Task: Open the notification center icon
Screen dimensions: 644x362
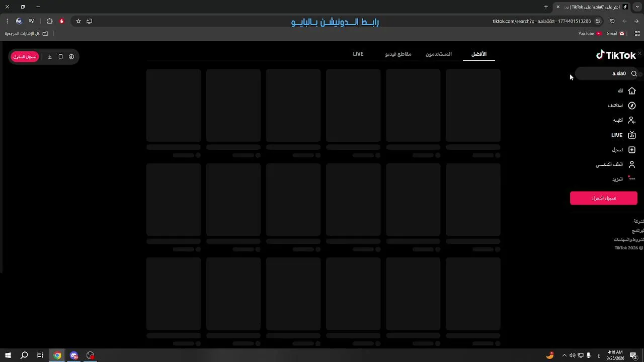Action: coord(635,355)
